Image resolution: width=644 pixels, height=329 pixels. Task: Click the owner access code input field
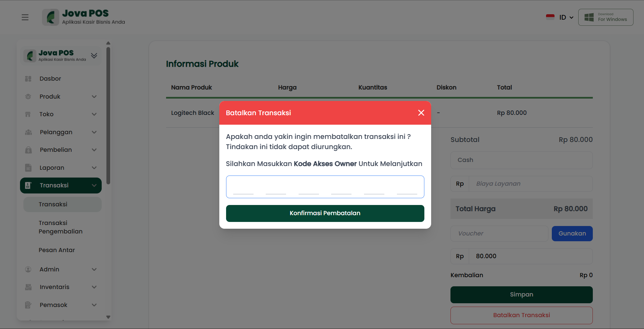coord(325,187)
